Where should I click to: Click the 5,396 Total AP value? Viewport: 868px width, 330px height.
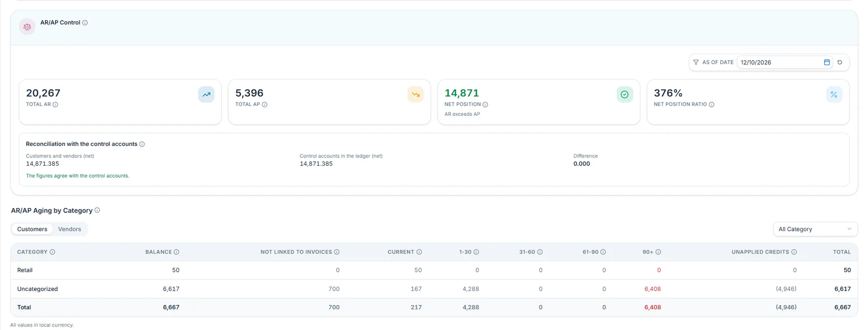[x=249, y=93]
